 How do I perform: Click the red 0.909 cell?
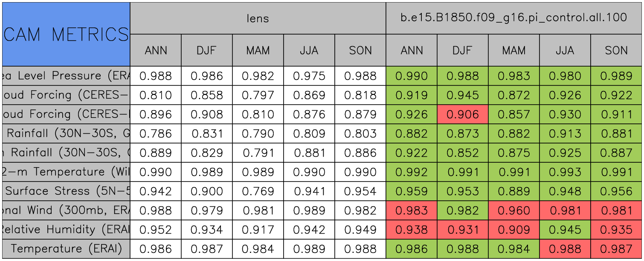tap(513, 230)
